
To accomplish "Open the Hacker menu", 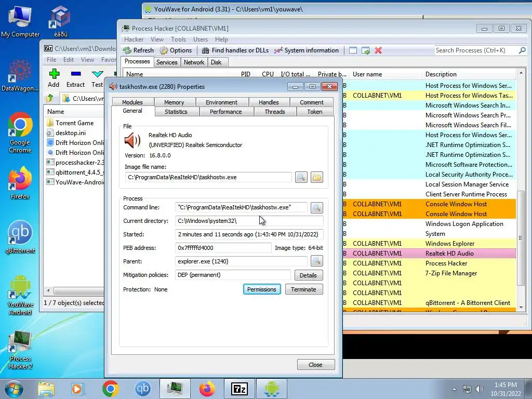I will [x=134, y=39].
